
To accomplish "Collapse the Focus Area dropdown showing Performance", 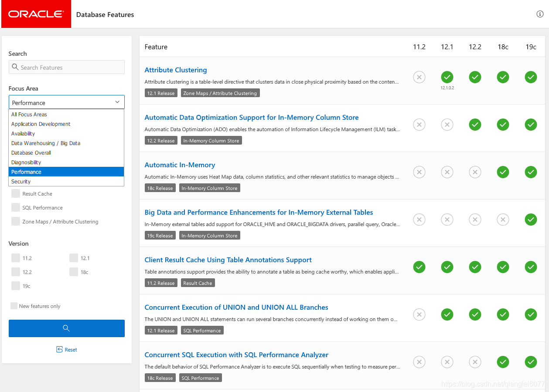I will [66, 102].
